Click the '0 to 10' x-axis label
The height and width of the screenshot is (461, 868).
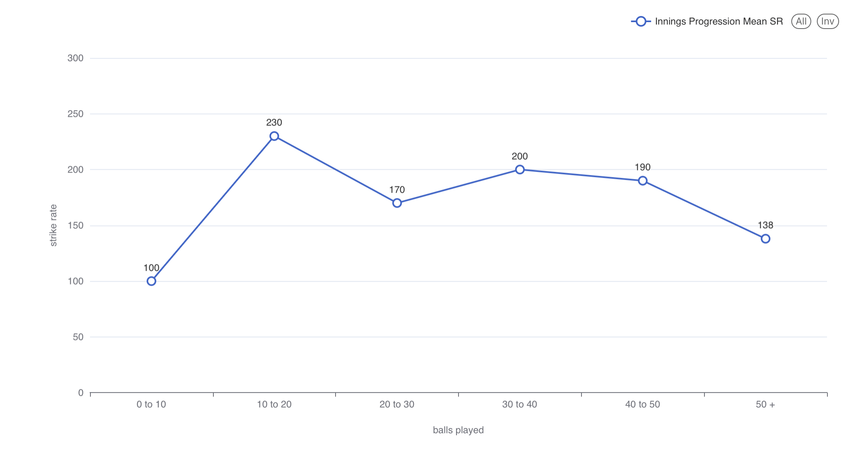(151, 404)
